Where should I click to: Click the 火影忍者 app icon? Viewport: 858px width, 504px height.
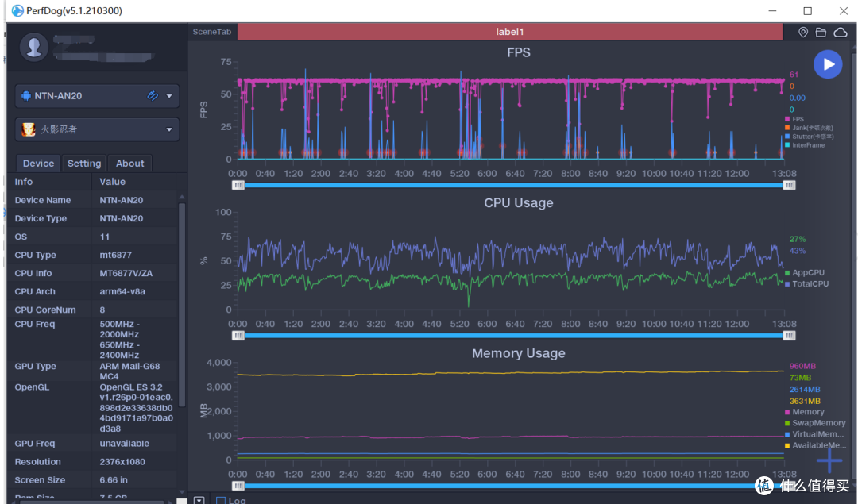click(29, 129)
